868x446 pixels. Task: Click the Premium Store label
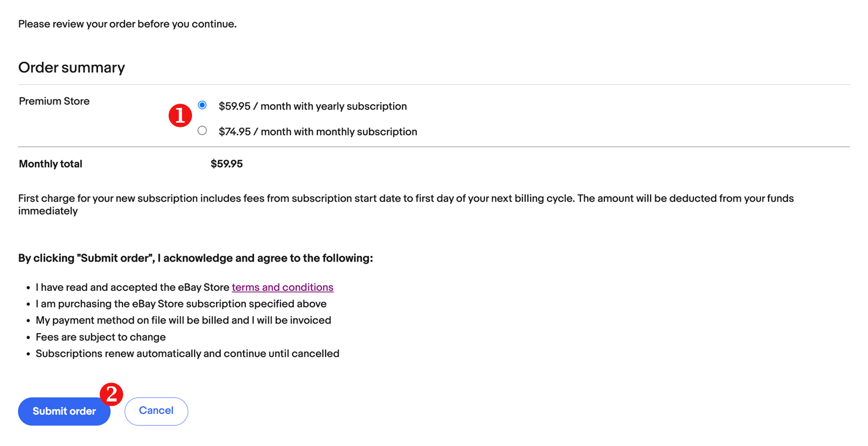point(54,101)
